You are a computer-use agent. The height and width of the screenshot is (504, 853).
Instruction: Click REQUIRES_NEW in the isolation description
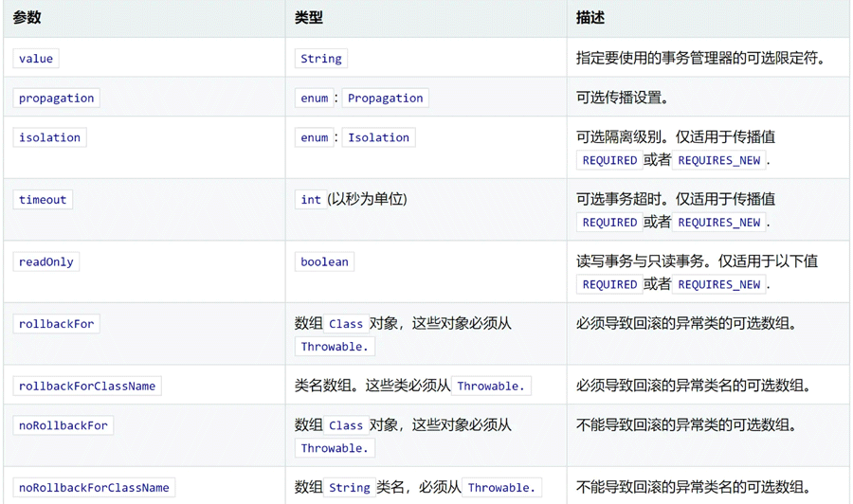[x=719, y=161]
